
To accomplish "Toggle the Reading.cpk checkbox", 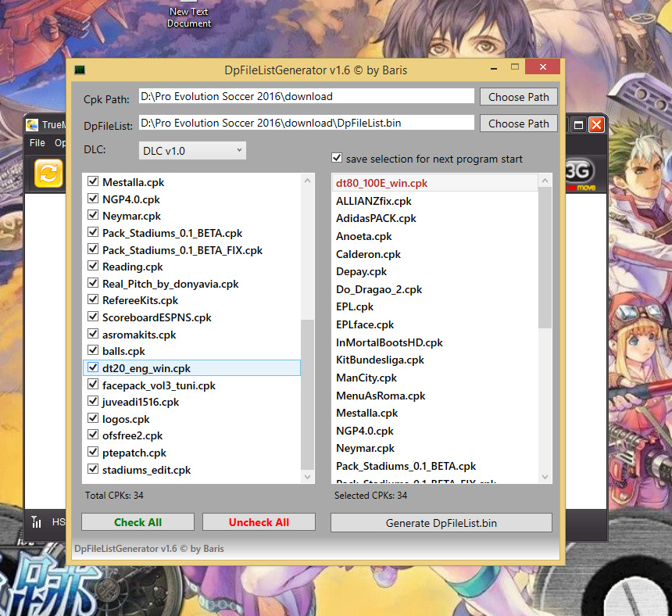I will pos(92,266).
